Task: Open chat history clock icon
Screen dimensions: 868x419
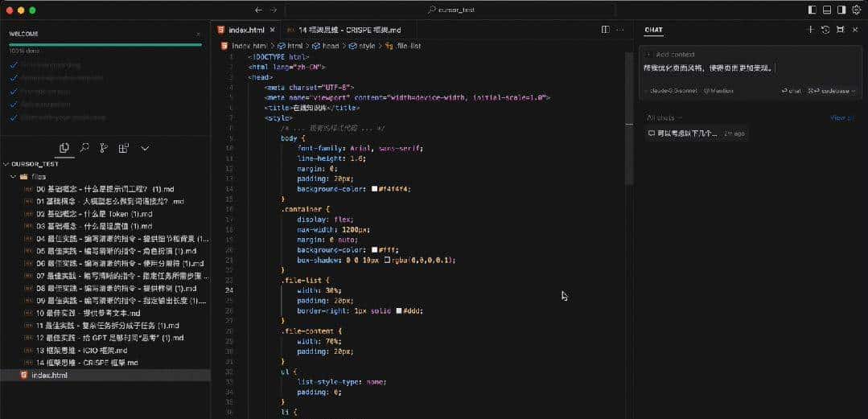Action: pyautogui.click(x=825, y=30)
